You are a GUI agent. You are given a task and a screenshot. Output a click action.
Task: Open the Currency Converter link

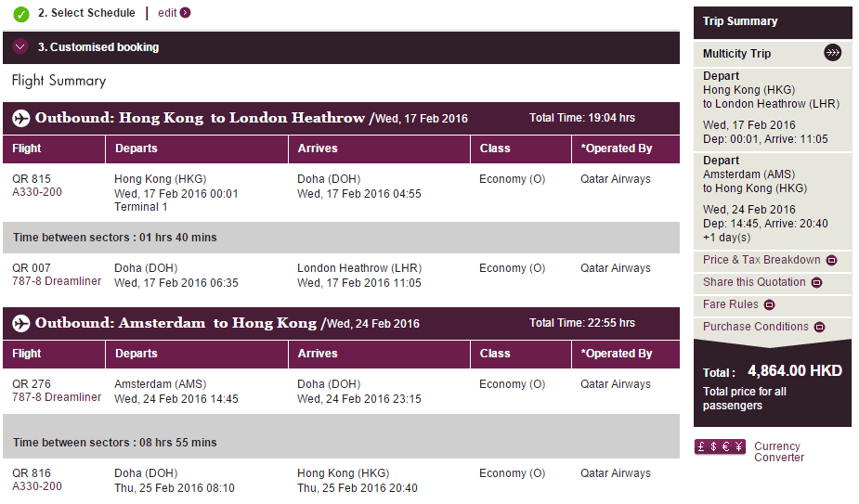(x=778, y=452)
